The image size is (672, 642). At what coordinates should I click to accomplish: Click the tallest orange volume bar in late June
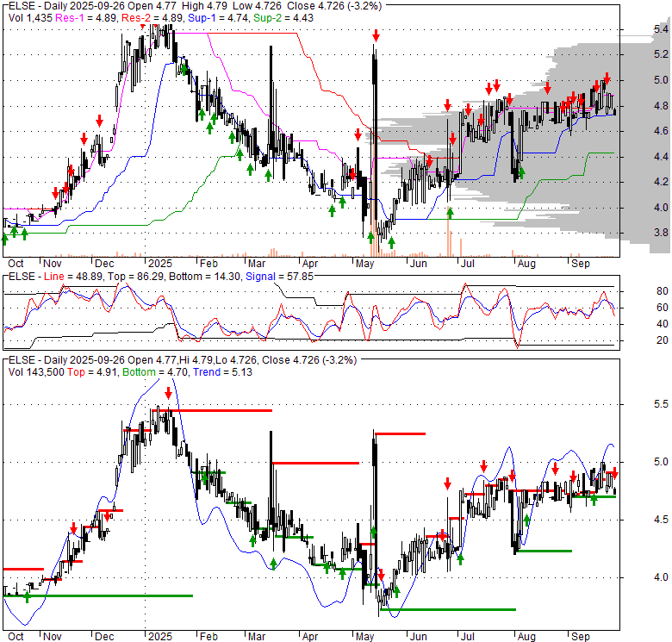pyautogui.click(x=449, y=233)
